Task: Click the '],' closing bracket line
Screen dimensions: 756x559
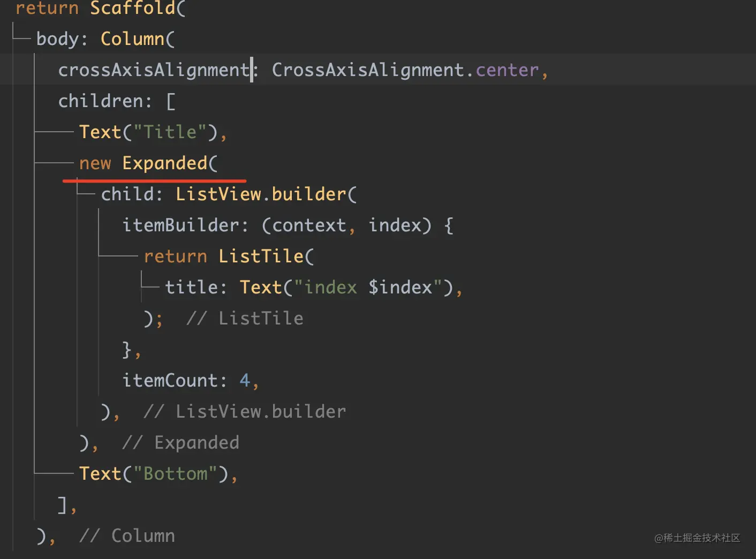Action: (67, 505)
